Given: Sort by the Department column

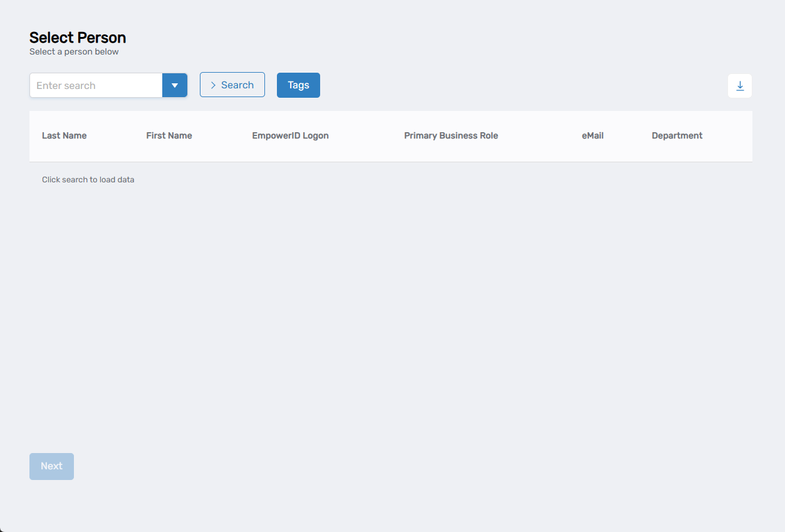Looking at the screenshot, I should point(677,135).
